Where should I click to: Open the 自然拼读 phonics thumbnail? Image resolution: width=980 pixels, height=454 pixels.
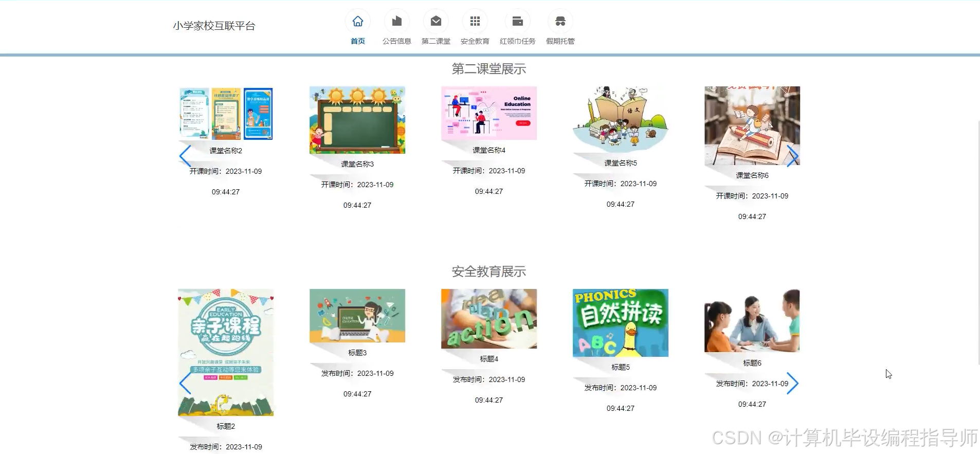click(x=621, y=323)
